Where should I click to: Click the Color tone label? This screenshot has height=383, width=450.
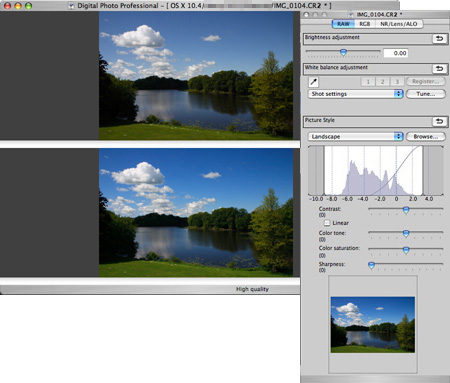[x=332, y=233]
